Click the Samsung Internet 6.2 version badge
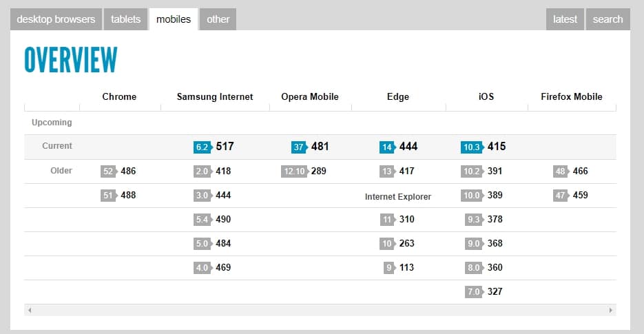The height and width of the screenshot is (334, 644). (202, 147)
